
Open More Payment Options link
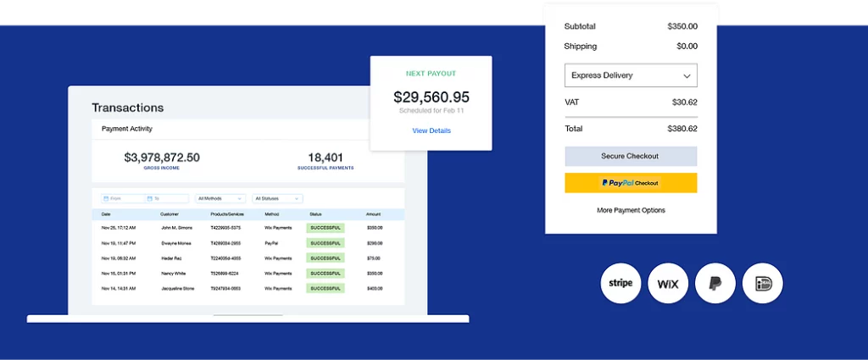tap(631, 210)
